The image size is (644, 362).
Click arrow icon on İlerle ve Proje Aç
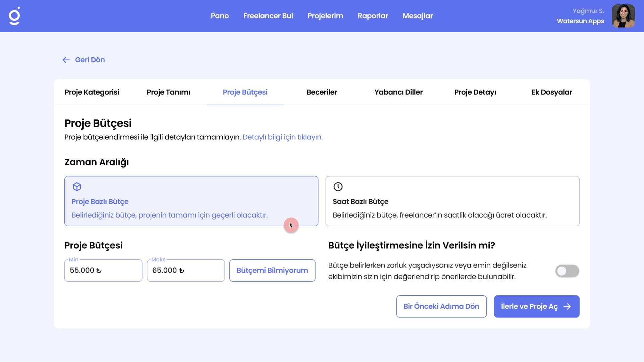coord(567,307)
